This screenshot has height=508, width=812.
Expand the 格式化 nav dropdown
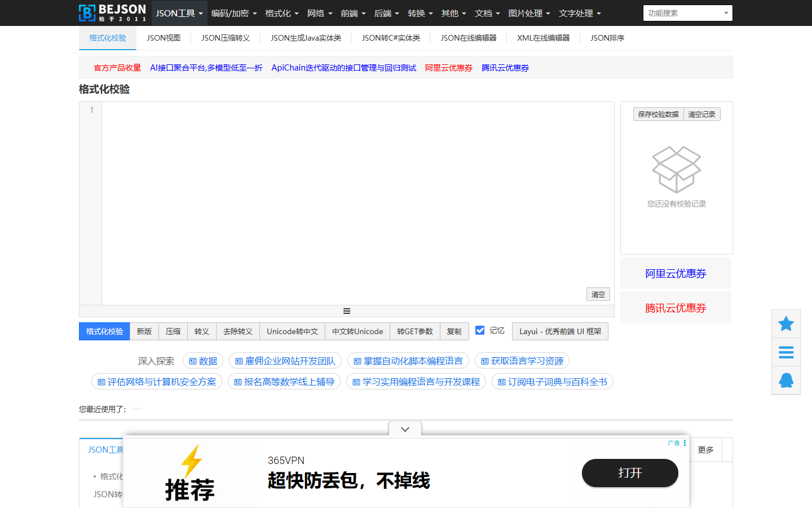(x=282, y=13)
